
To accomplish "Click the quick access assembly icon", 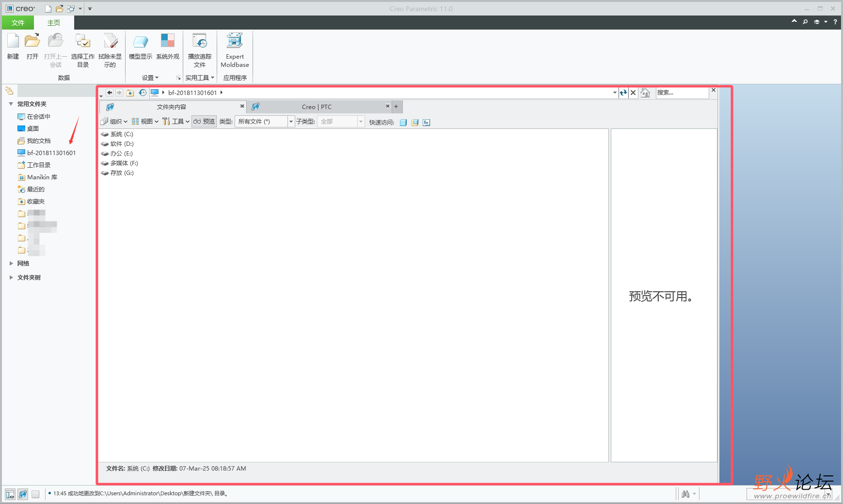I will [415, 123].
